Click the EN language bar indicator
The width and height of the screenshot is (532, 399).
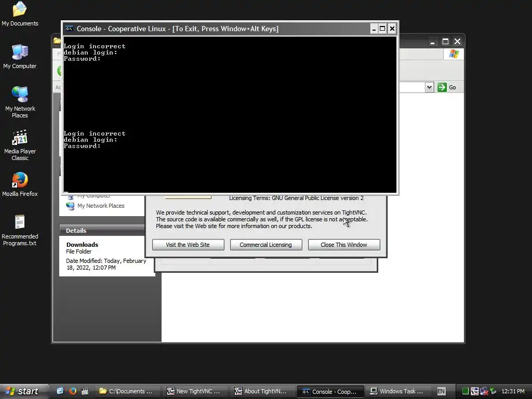tap(441, 391)
